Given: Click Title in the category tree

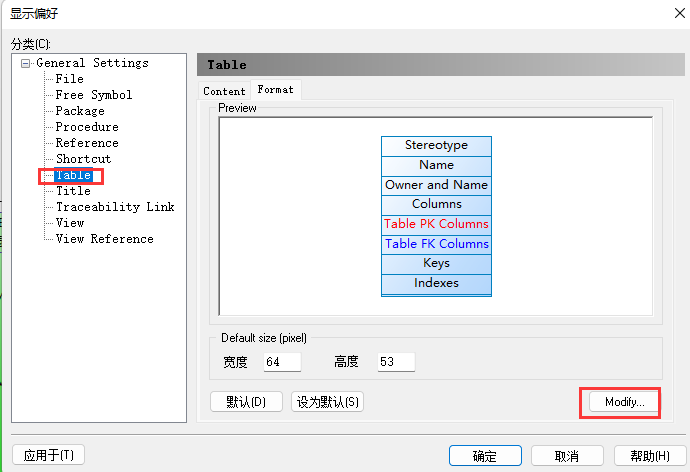Looking at the screenshot, I should 73,191.
